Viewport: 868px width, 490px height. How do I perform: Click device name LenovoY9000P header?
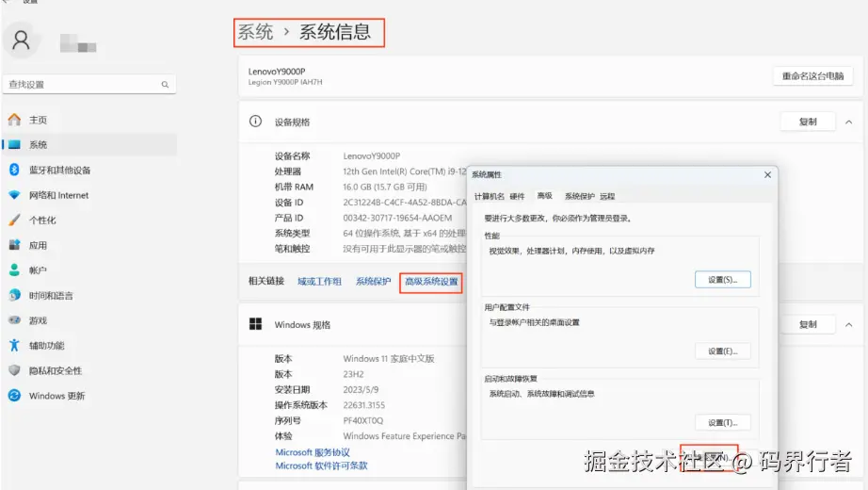tap(276, 72)
